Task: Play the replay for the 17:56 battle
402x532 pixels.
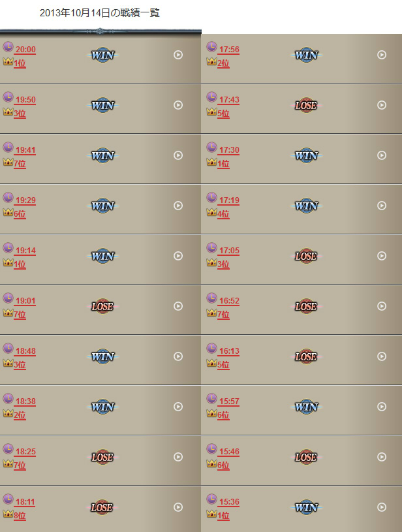Action: click(x=382, y=55)
